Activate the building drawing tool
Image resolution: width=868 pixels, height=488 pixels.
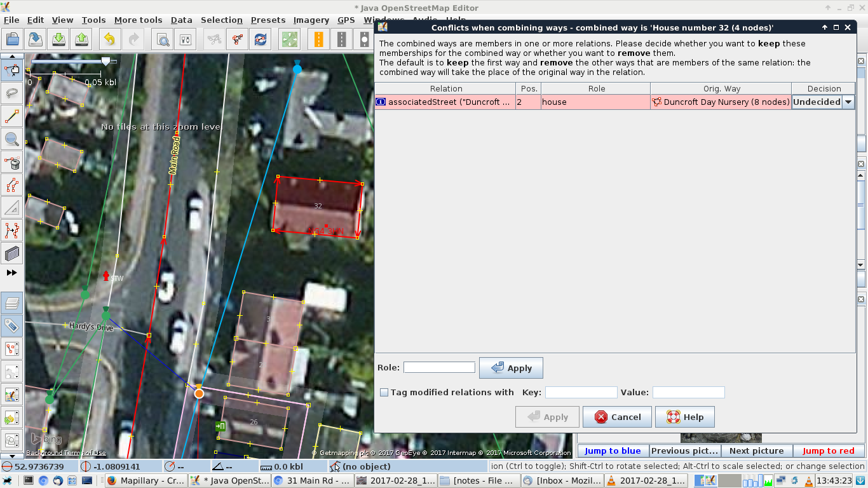[x=12, y=254]
